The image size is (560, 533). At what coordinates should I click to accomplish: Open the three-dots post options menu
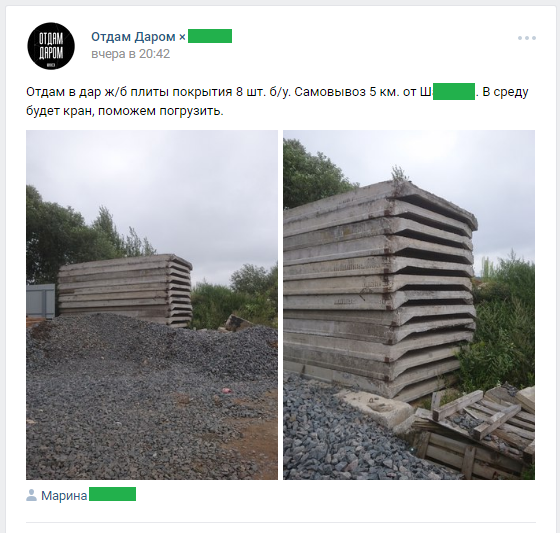coord(527,38)
